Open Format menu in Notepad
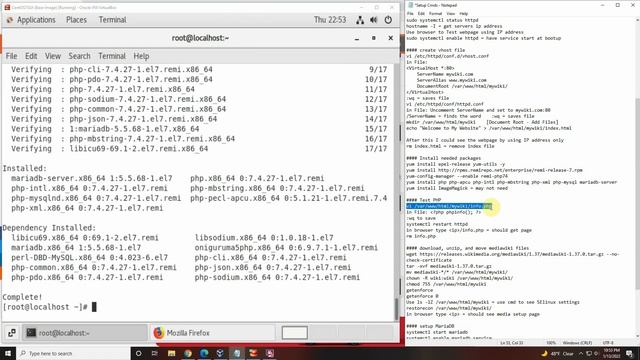This screenshot has width=640, height=360. tap(435, 13)
